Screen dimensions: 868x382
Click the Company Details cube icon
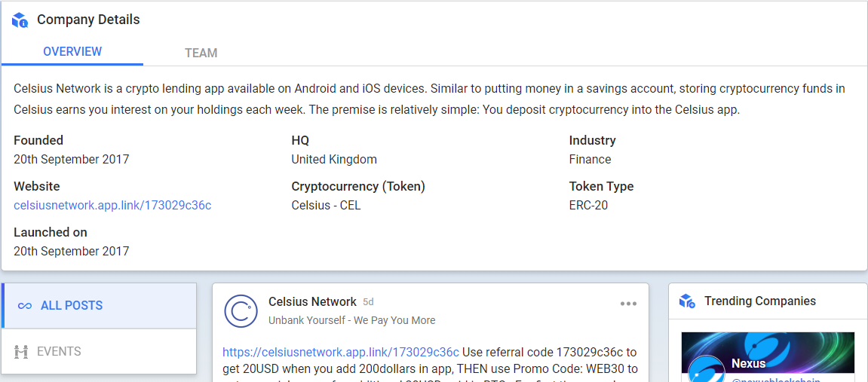point(20,20)
